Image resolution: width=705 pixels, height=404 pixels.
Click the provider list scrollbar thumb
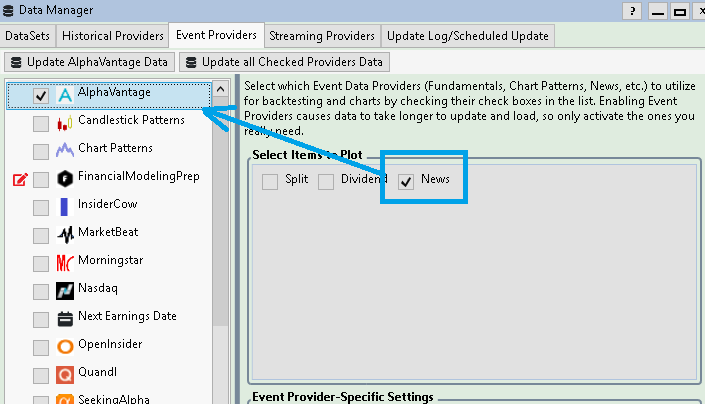220,211
